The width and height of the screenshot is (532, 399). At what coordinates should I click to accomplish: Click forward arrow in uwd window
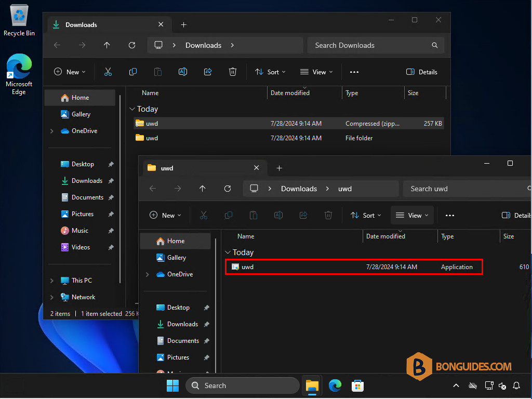pyautogui.click(x=178, y=189)
